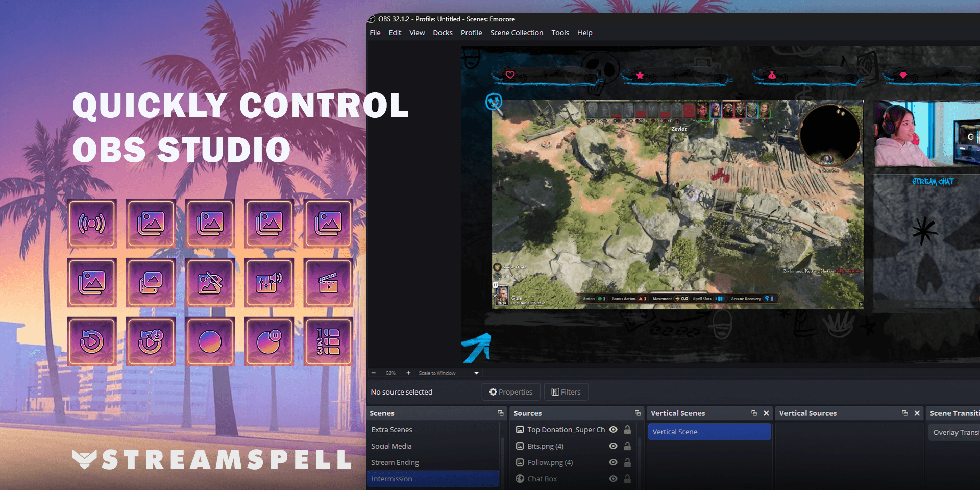This screenshot has width=980, height=490.
Task: Select the Social Media scene
Action: tap(433, 446)
